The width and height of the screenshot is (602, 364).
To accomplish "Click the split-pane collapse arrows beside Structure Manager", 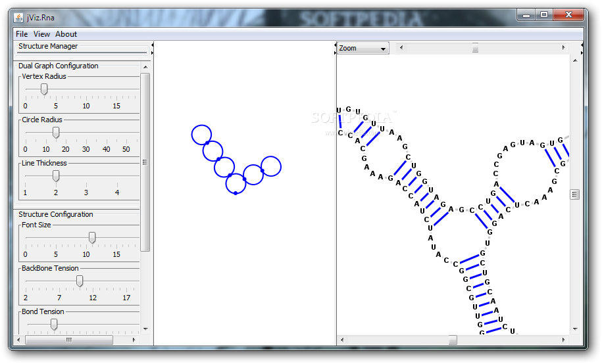I will point(152,49).
